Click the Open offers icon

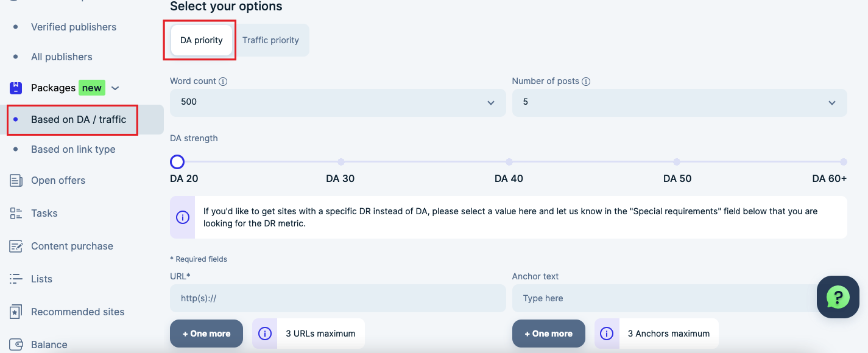coord(16,180)
